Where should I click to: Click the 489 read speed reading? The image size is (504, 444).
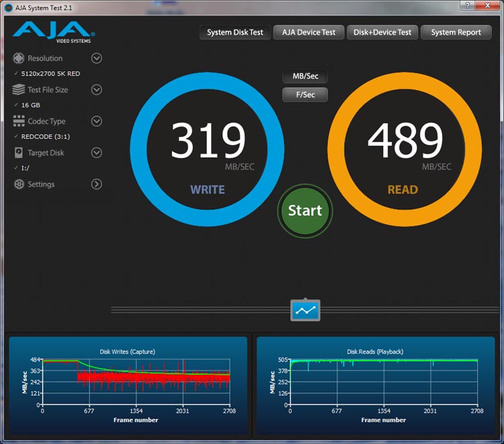405,140
